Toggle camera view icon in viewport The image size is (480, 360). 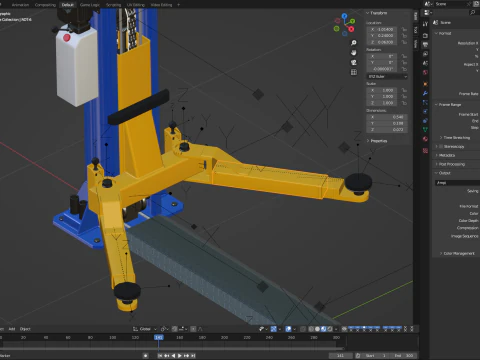pos(354,62)
